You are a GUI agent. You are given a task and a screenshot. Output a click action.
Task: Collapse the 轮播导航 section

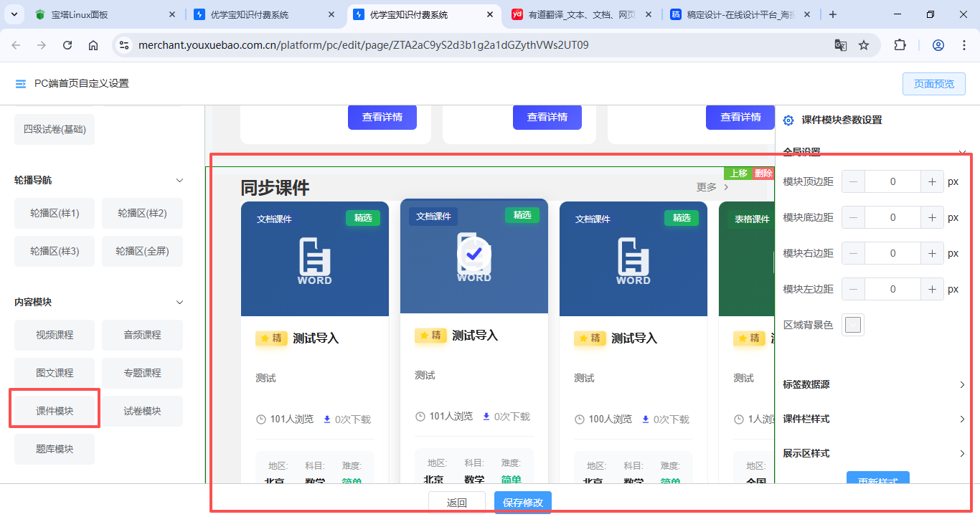[x=180, y=181]
